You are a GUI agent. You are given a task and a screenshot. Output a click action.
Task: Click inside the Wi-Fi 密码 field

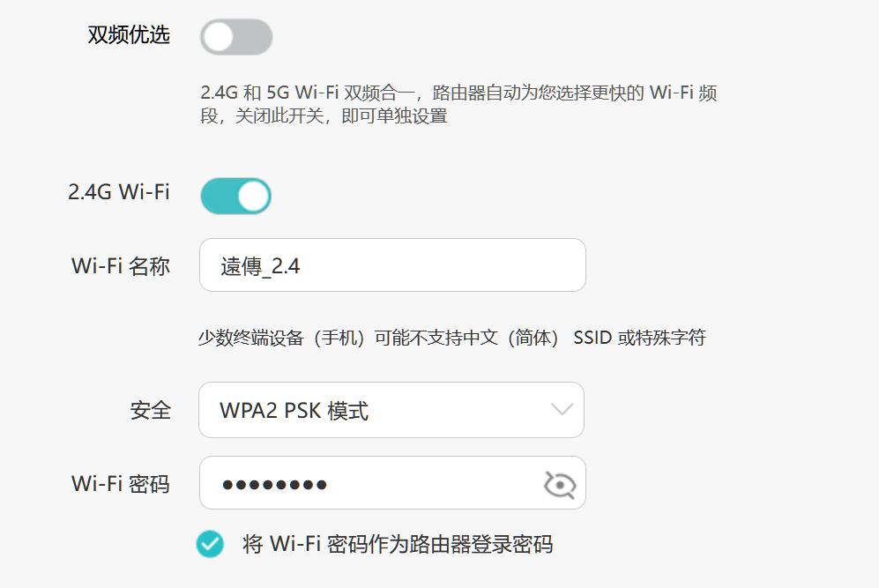coord(423,483)
